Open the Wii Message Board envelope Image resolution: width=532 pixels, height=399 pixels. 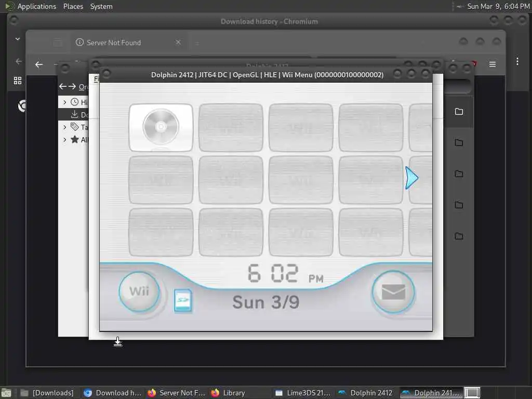pos(393,292)
